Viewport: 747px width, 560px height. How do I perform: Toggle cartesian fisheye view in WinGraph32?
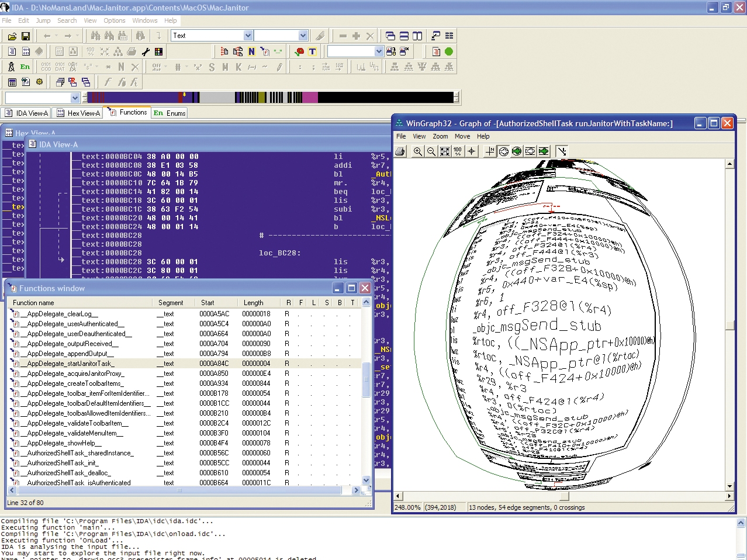[x=530, y=151]
